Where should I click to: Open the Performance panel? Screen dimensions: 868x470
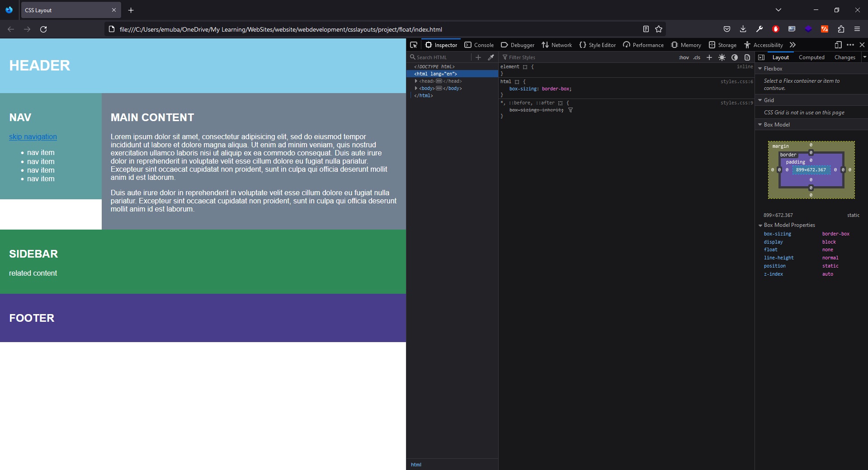[643, 45]
